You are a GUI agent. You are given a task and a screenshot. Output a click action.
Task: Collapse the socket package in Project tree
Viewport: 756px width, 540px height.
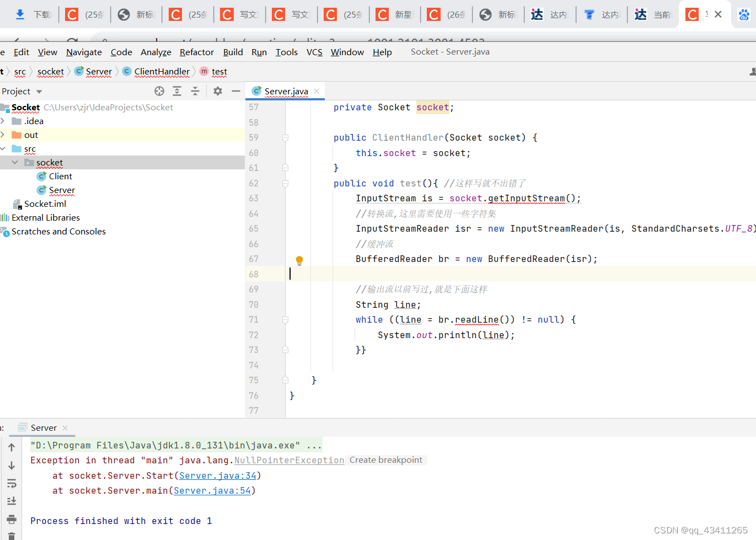[15, 162]
